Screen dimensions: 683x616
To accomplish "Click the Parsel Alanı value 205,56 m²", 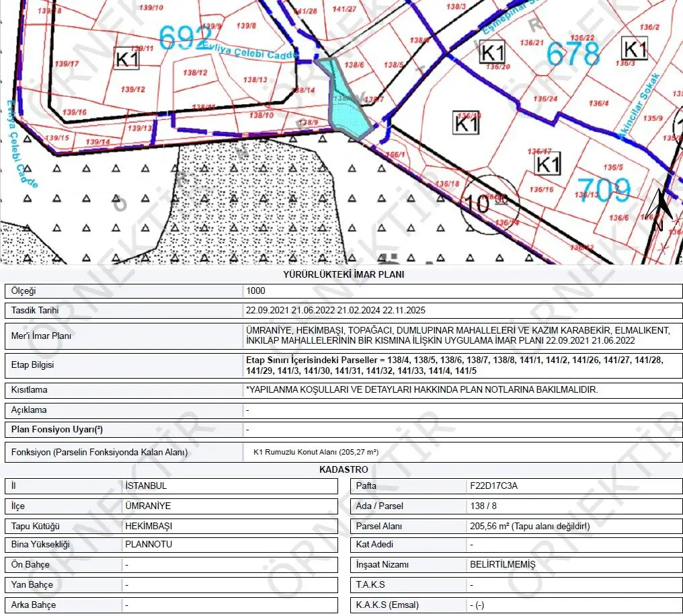I will 530,526.
